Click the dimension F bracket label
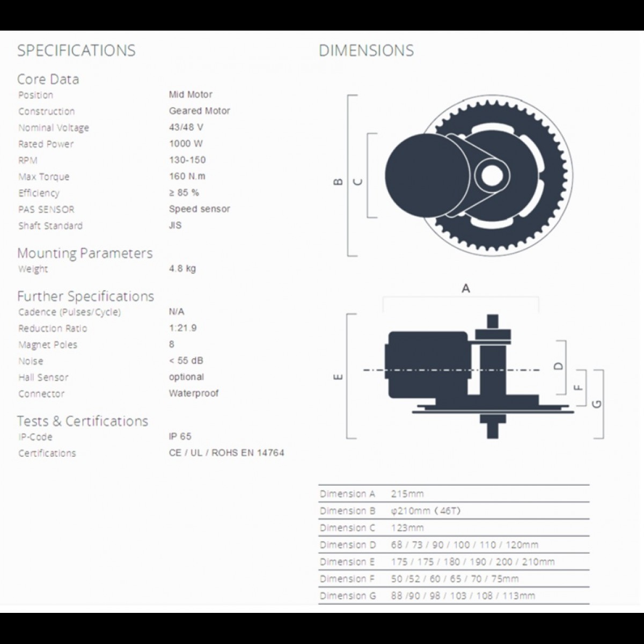This screenshot has height=644, width=644. coord(579,387)
